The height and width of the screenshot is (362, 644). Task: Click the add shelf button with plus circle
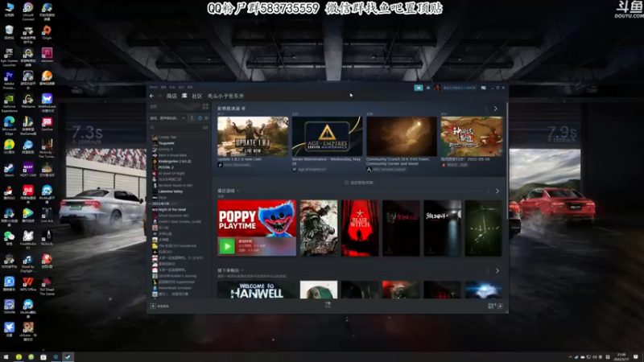(x=358, y=183)
